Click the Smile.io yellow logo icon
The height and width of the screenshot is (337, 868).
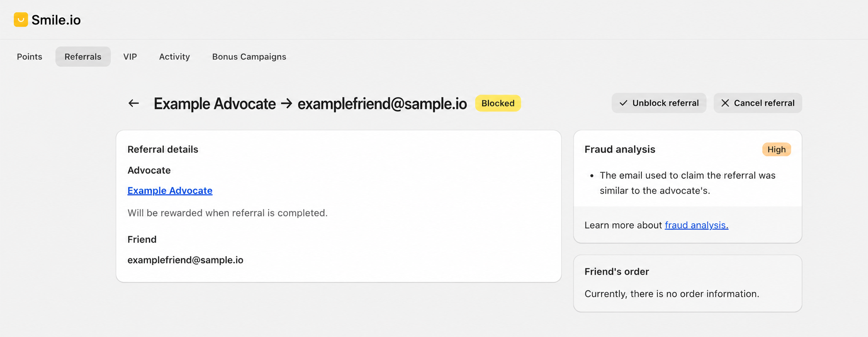pos(21,19)
